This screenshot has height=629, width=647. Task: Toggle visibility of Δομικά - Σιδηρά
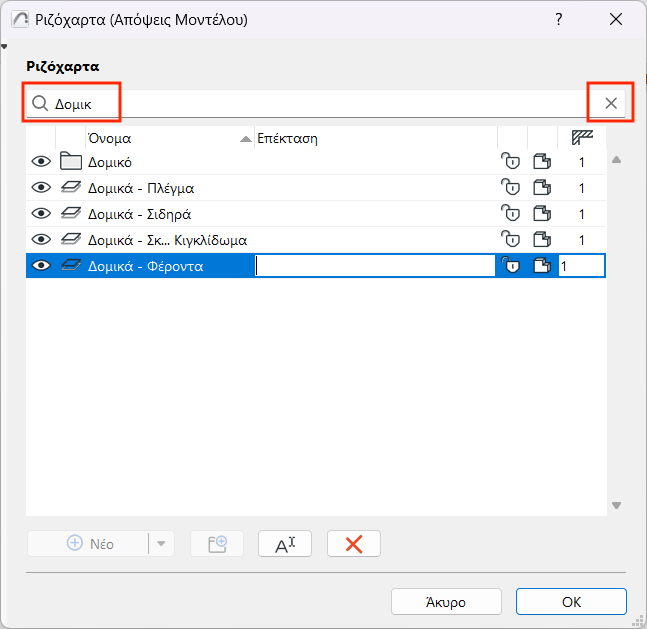41,213
